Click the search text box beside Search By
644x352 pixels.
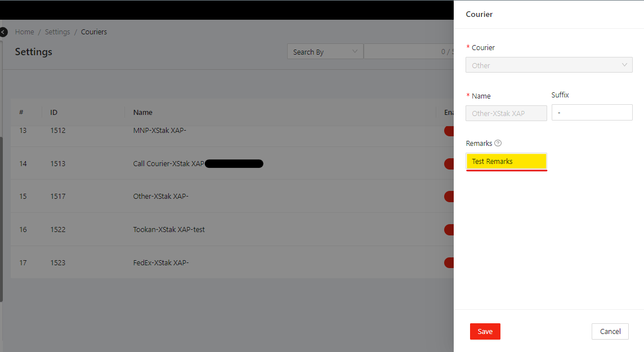[408, 52]
